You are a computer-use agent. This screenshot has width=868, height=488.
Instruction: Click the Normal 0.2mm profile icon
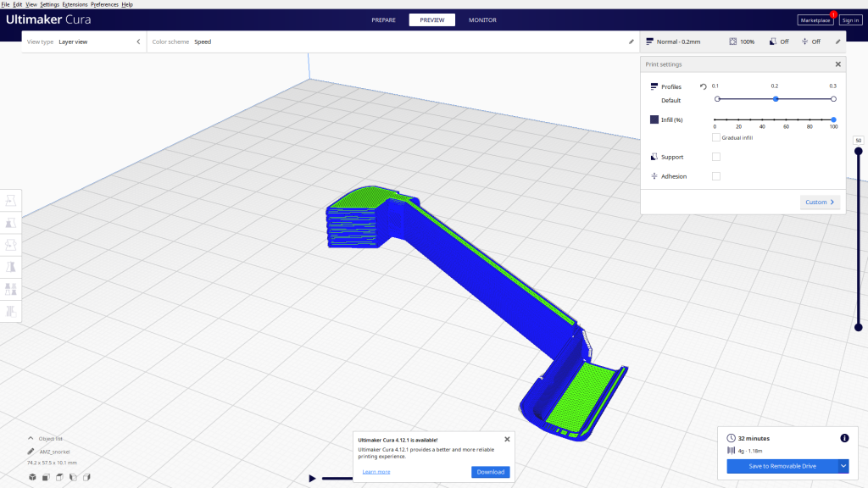click(650, 42)
